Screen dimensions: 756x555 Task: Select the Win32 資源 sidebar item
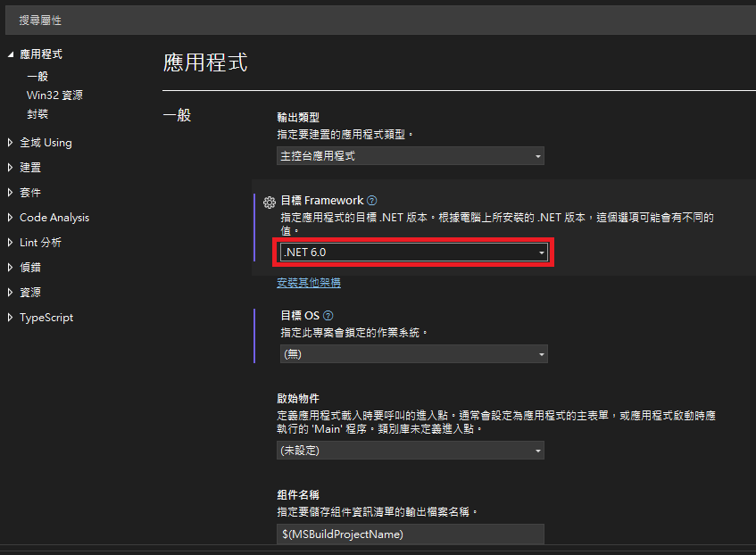(54, 95)
